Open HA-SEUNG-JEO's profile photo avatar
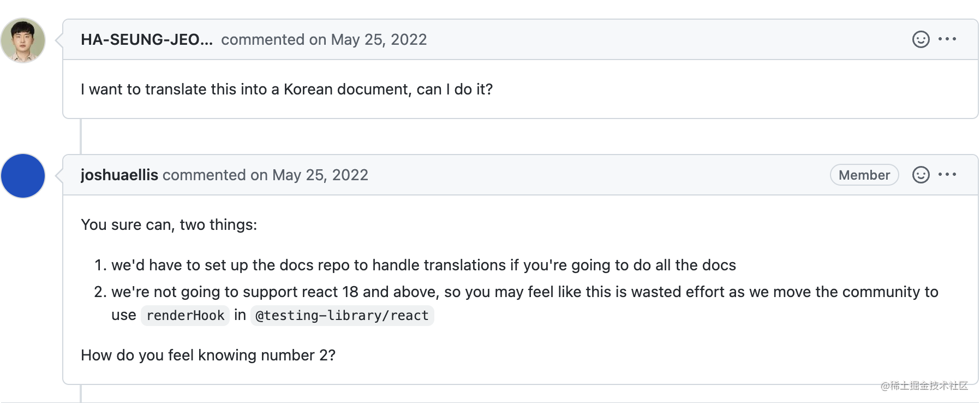Viewport: 980px width, 403px height. pos(23,40)
